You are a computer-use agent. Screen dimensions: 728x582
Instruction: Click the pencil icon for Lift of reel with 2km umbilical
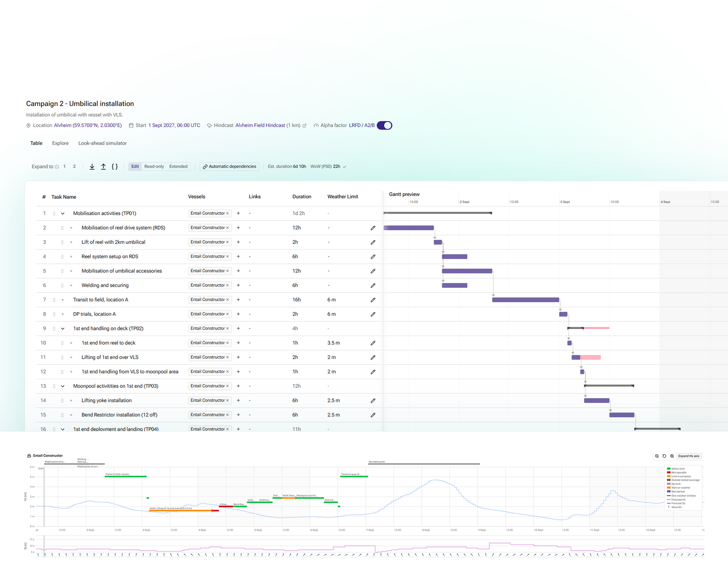point(373,242)
